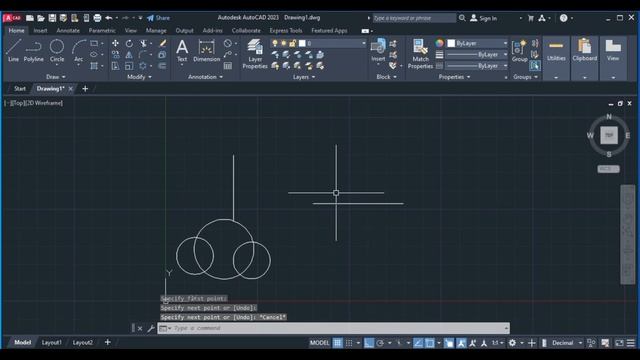The width and height of the screenshot is (640, 360).
Task: Open the Parametric ribbon tab
Action: [102, 31]
